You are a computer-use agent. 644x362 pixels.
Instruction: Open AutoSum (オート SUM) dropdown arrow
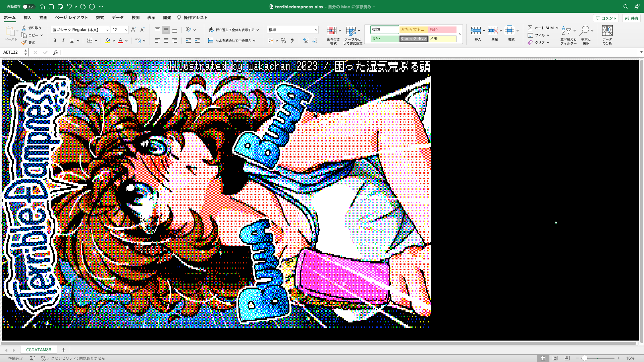(557, 28)
